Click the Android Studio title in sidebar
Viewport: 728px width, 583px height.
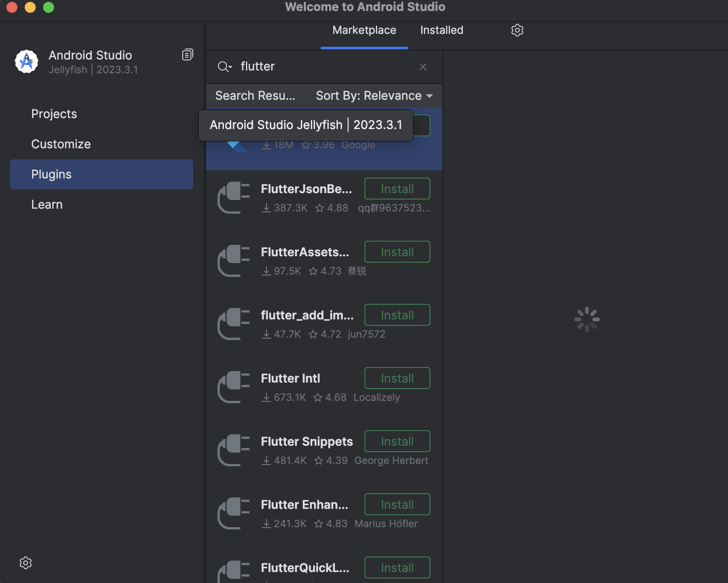point(90,55)
